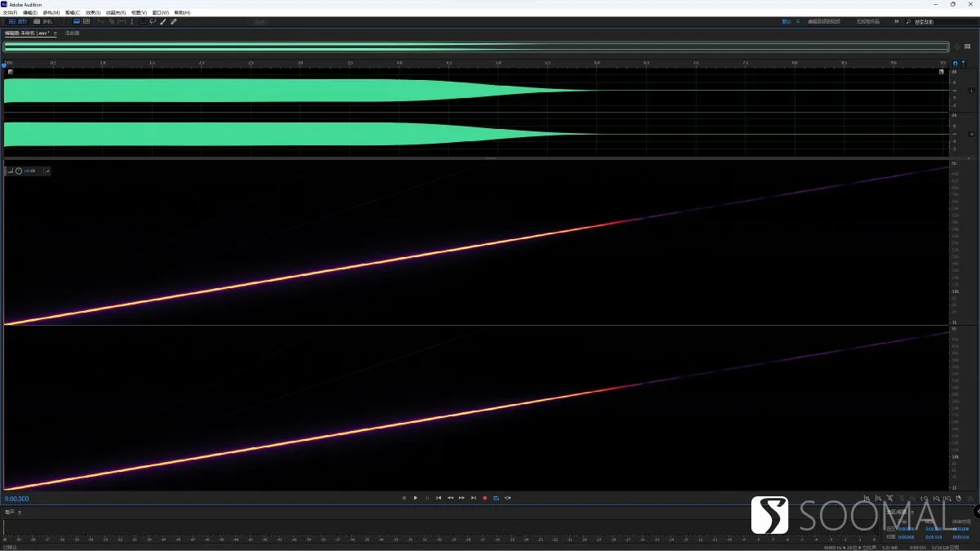Select the Spot Healing Brush tool
The width and height of the screenshot is (980, 551).
click(x=173, y=21)
